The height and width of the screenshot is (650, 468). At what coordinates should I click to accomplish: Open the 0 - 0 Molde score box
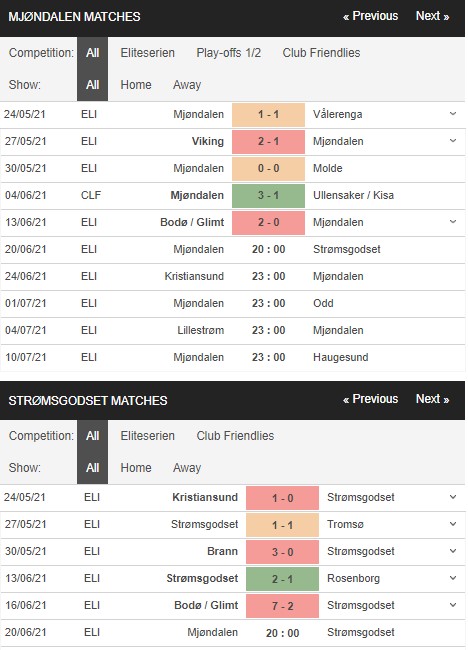click(268, 168)
